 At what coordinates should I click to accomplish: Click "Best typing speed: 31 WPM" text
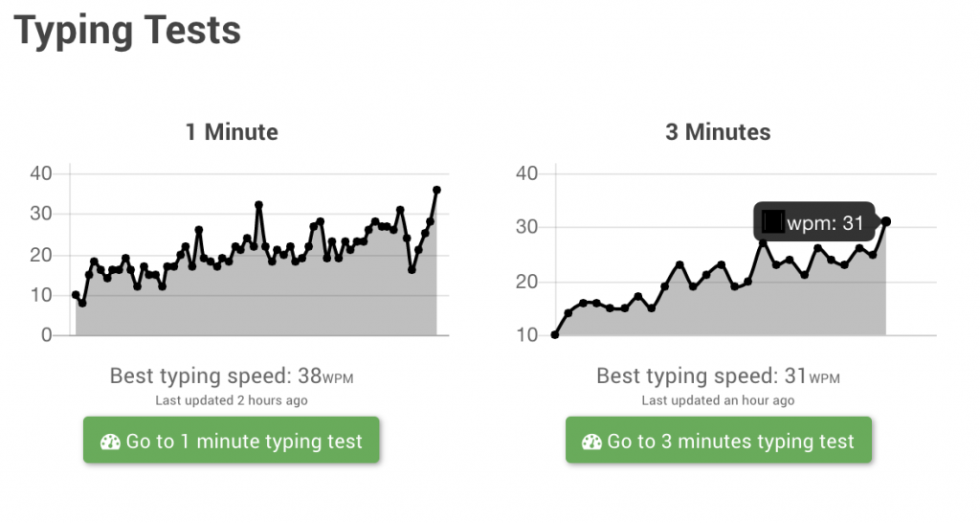tap(718, 376)
